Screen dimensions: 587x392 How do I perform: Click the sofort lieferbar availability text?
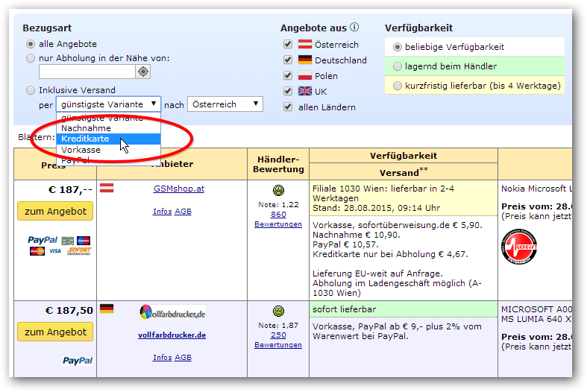coord(344,309)
